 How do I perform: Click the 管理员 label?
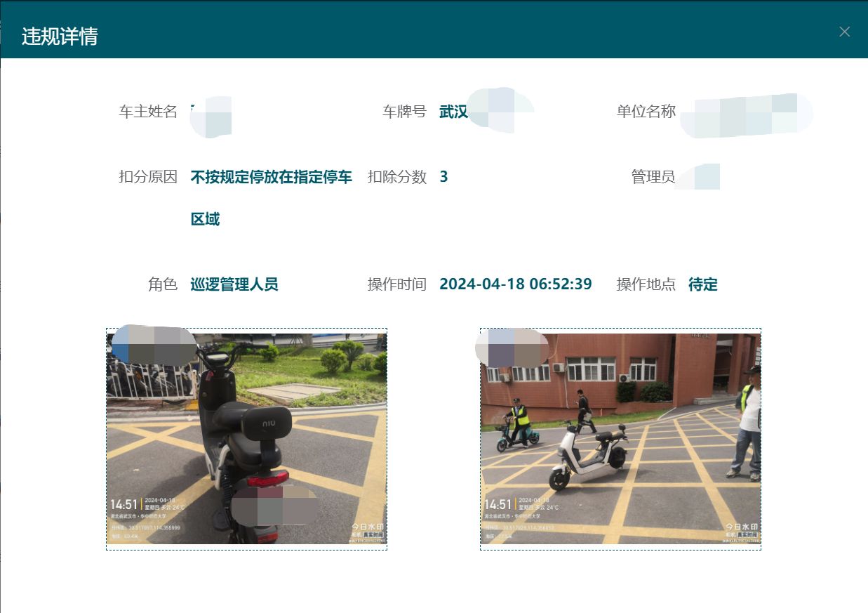coord(653,177)
